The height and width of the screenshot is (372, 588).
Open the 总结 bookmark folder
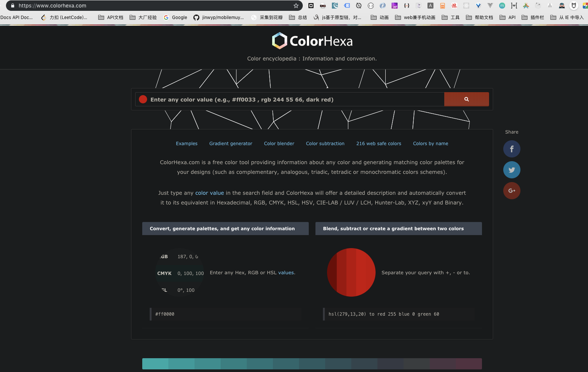tap(298, 18)
